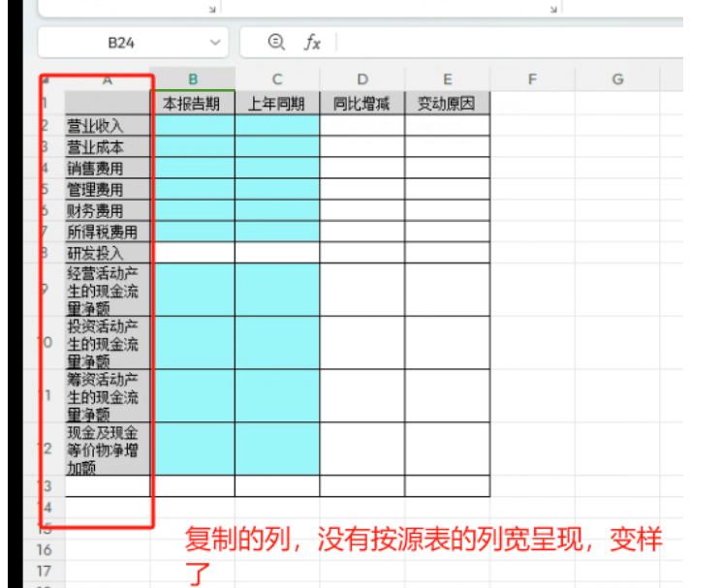
Task: Select the '营业成本' cell
Action: 108,146
